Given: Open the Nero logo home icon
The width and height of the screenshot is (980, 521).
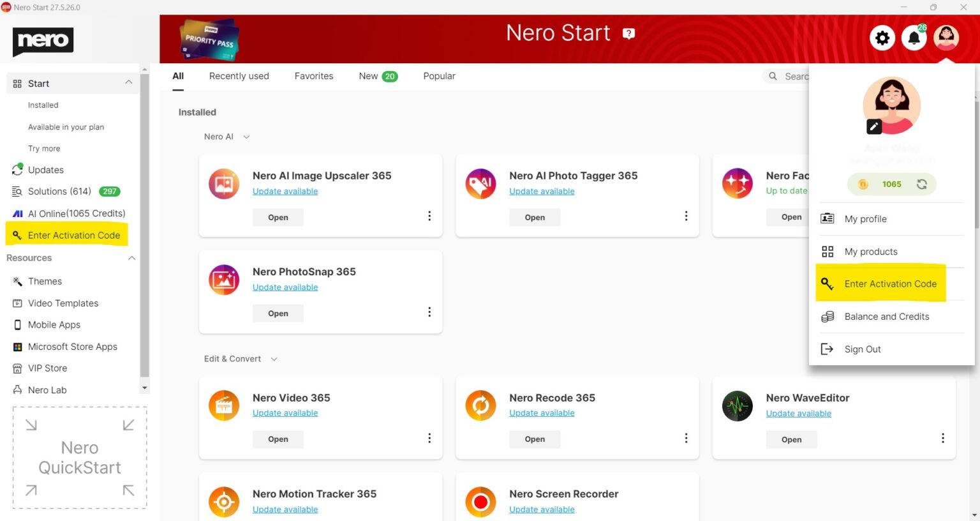Looking at the screenshot, I should (42, 41).
